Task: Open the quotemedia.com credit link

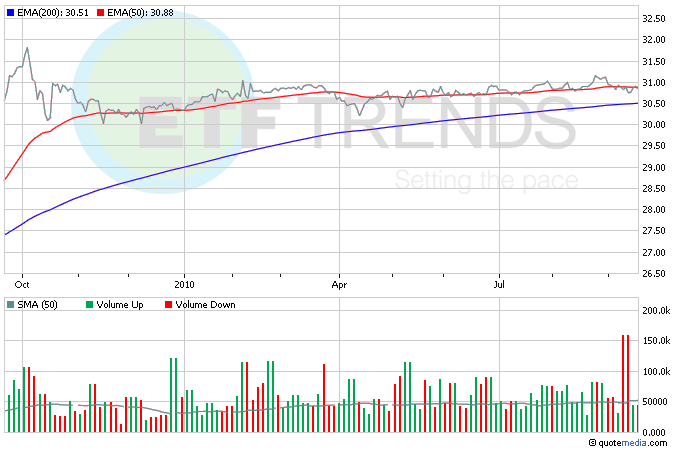Action: (x=628, y=443)
